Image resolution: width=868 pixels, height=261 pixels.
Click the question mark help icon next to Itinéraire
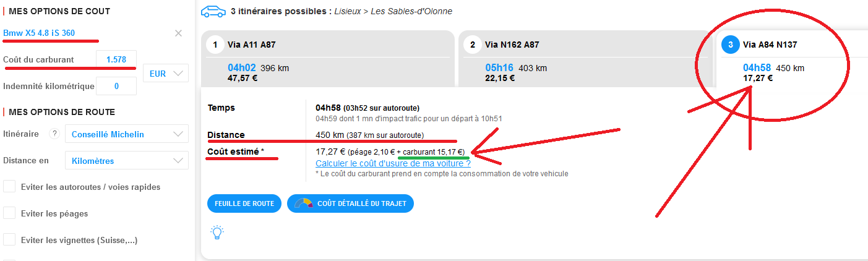pos(54,134)
